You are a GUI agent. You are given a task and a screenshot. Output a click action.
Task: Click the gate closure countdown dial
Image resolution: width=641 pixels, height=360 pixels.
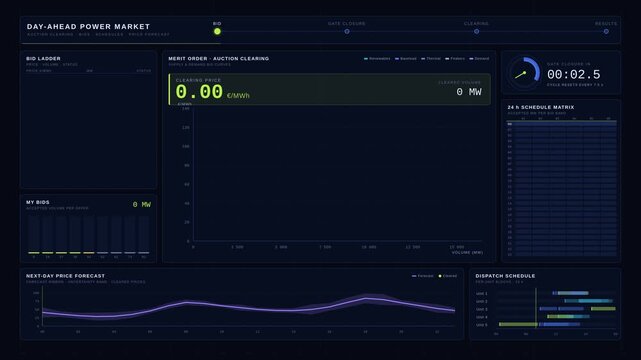click(x=524, y=73)
